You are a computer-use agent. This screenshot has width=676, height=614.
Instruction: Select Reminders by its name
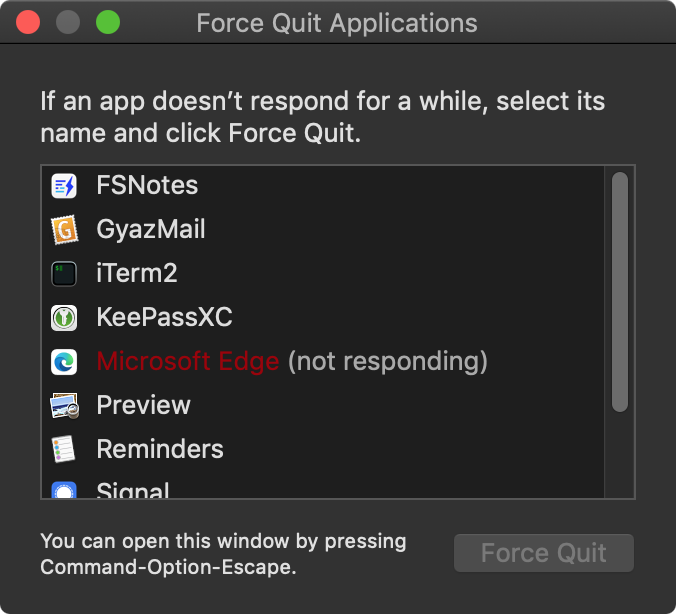tap(160, 449)
